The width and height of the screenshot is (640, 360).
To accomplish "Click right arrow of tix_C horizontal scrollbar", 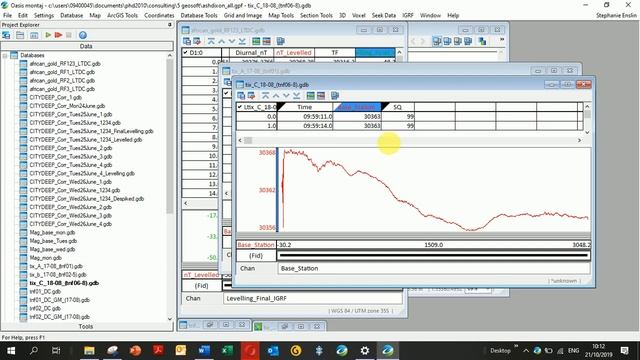I will click(579, 140).
